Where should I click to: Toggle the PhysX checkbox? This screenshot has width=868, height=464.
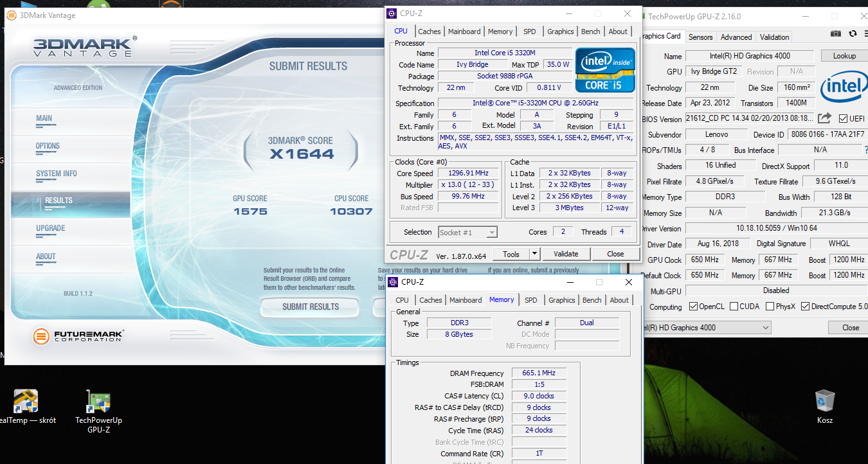(770, 307)
